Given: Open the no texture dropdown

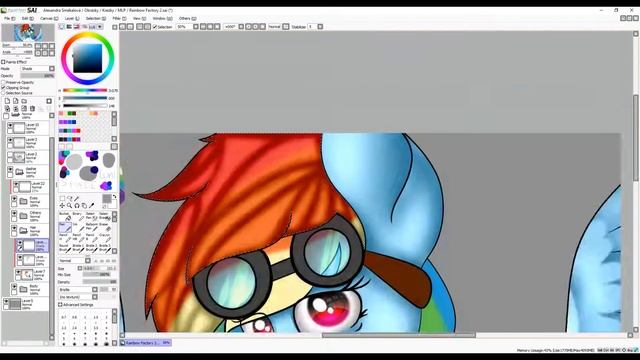Looking at the screenshot, I should tap(78, 297).
